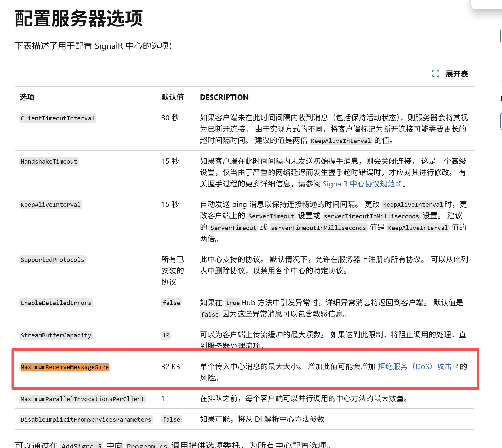Click DisableImplicitFromServicesParameters default value false
This screenshot has height=448, width=502.
171,419
